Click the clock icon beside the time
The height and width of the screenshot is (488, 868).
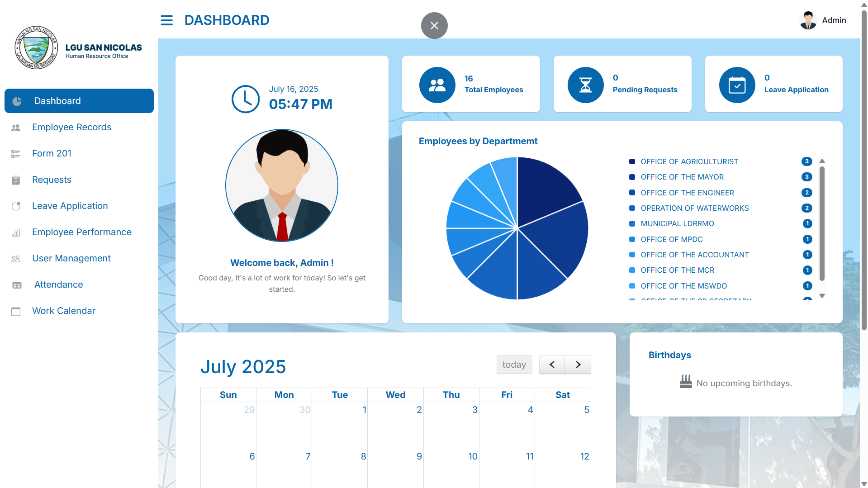[x=245, y=99]
